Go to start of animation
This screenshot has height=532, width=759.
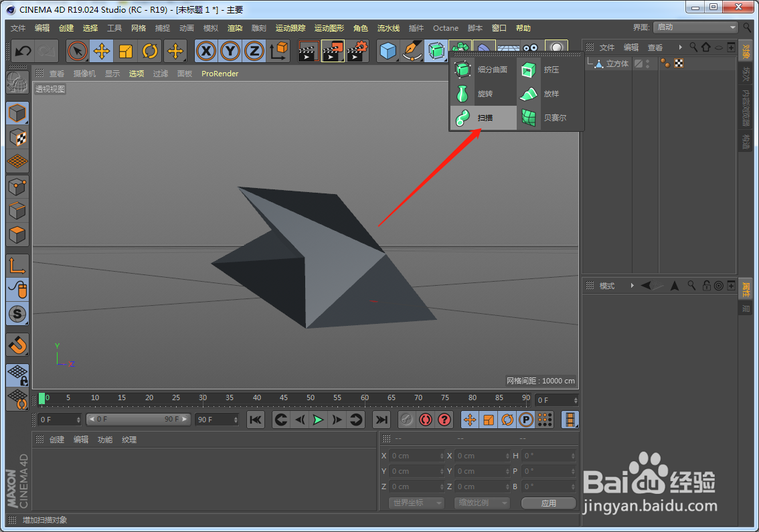256,420
